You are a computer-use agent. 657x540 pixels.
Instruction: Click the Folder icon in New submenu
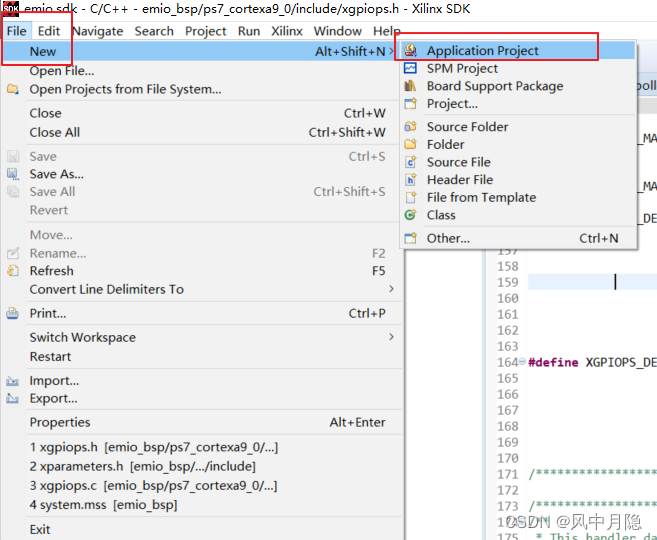tap(411, 144)
